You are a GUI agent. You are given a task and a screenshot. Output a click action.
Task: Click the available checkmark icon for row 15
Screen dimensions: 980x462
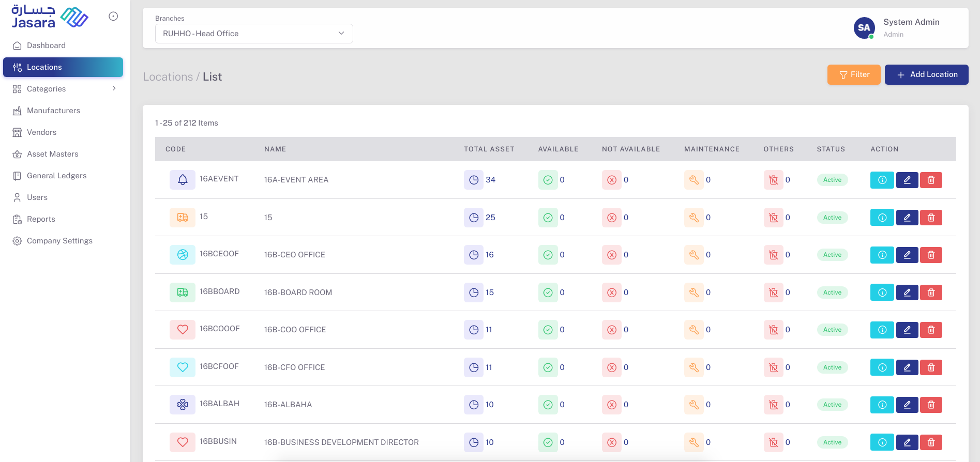point(548,218)
